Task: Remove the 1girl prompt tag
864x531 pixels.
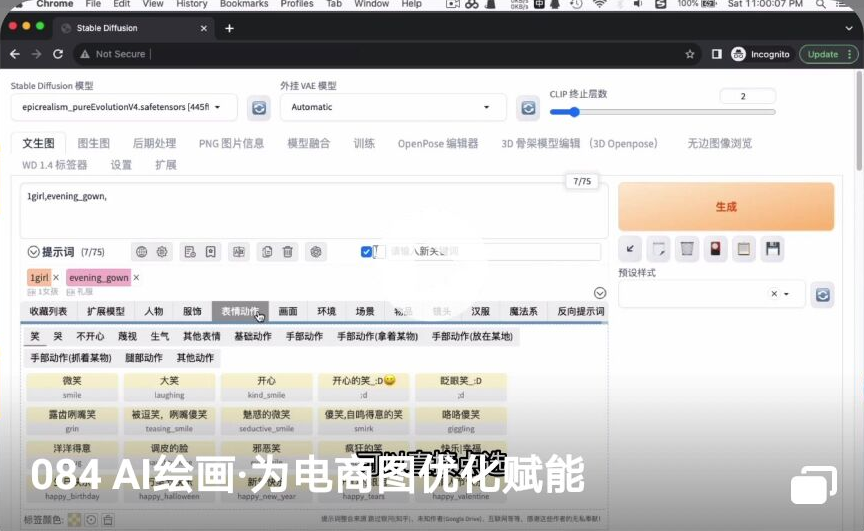Action: click(x=56, y=277)
